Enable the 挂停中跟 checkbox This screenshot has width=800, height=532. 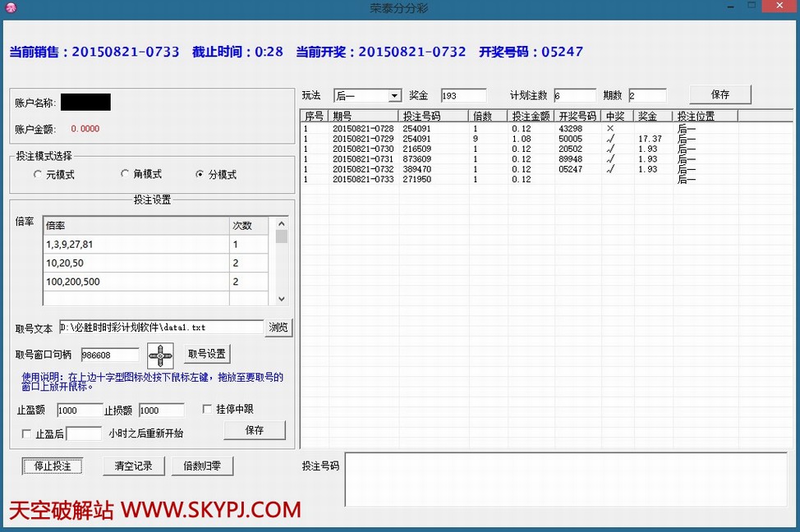click(x=208, y=409)
